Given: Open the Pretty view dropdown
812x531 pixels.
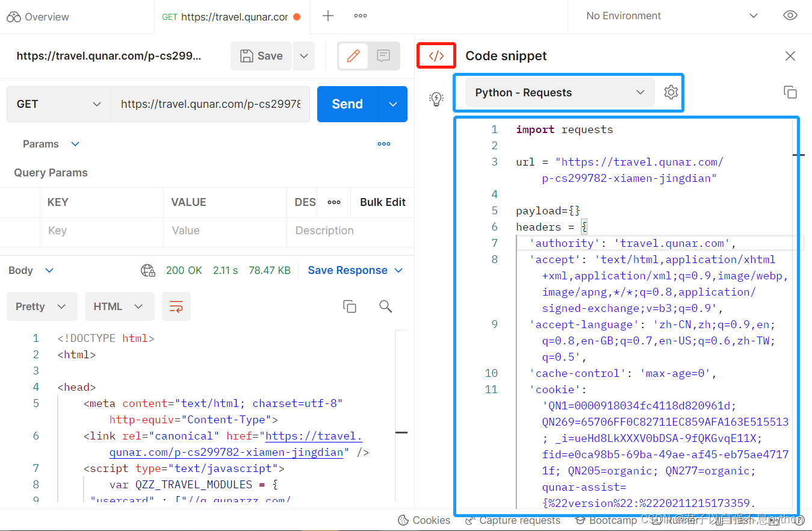Looking at the screenshot, I should click(42, 306).
